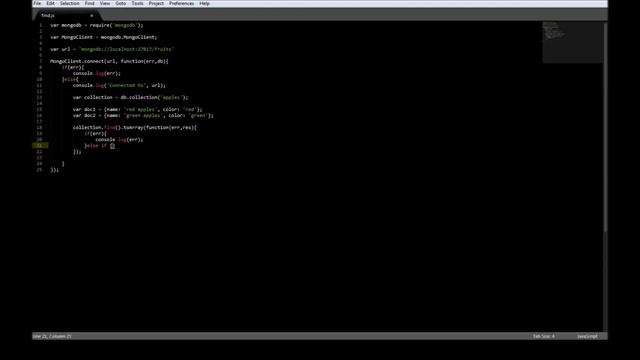Click the vertical scrollbar of the editor
The width and height of the screenshot is (640, 360).
[x=605, y=127]
